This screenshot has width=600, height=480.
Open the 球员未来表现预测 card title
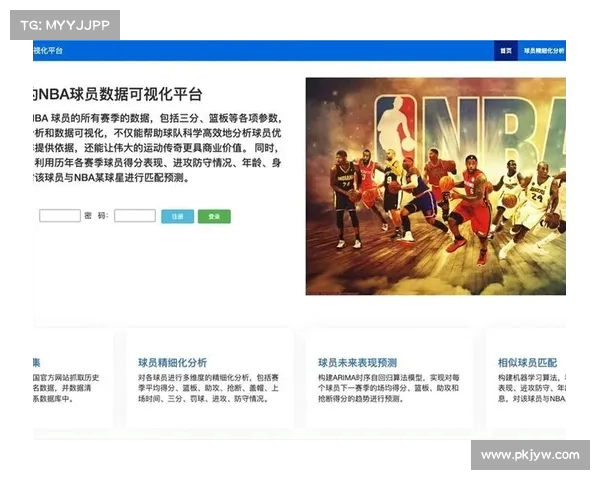(357, 362)
